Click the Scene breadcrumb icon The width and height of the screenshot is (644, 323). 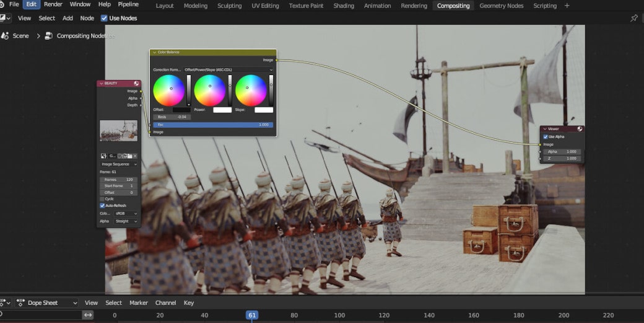(x=5, y=36)
